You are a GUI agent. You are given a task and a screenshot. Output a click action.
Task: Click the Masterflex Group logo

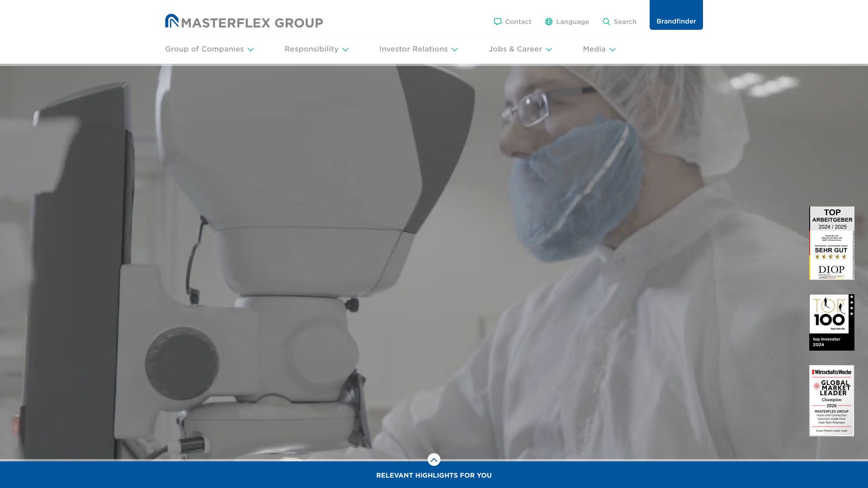(244, 21)
